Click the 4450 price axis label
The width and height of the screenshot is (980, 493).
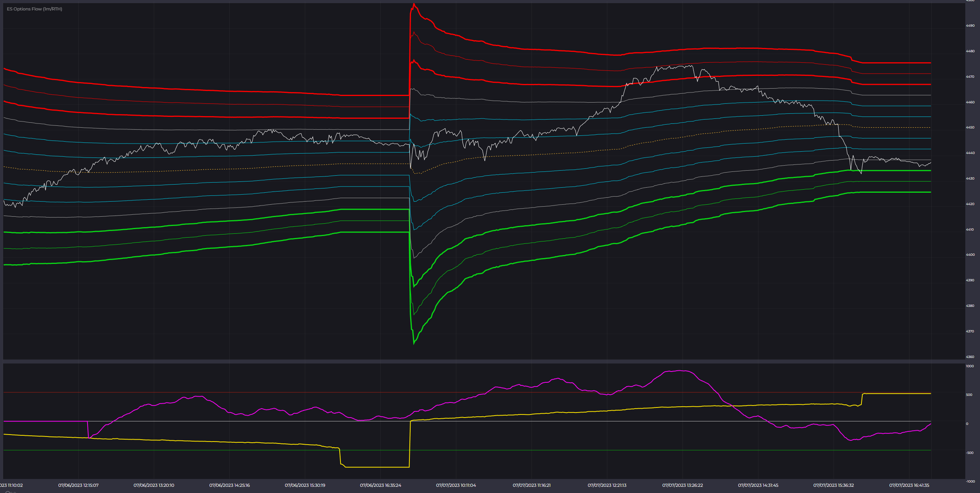pos(970,127)
